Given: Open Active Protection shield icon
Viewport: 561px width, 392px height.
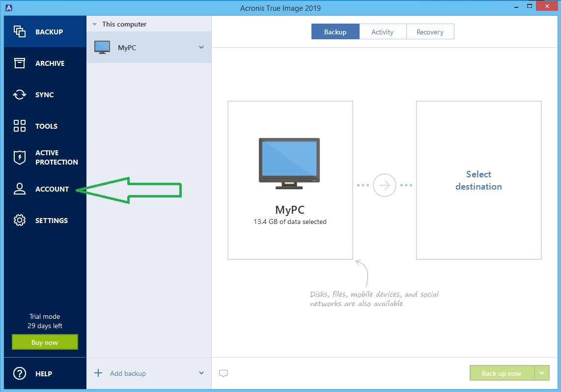Looking at the screenshot, I should [x=20, y=157].
